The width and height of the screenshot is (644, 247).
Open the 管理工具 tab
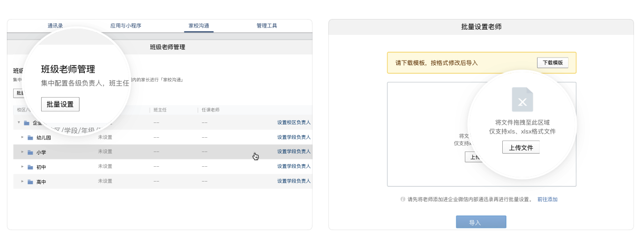[x=267, y=25]
